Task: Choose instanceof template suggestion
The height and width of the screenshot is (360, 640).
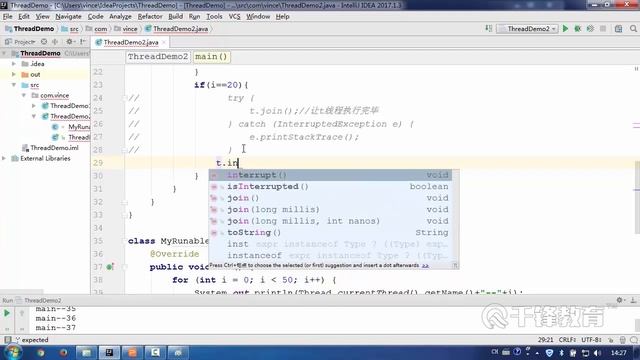Action: 331,256
